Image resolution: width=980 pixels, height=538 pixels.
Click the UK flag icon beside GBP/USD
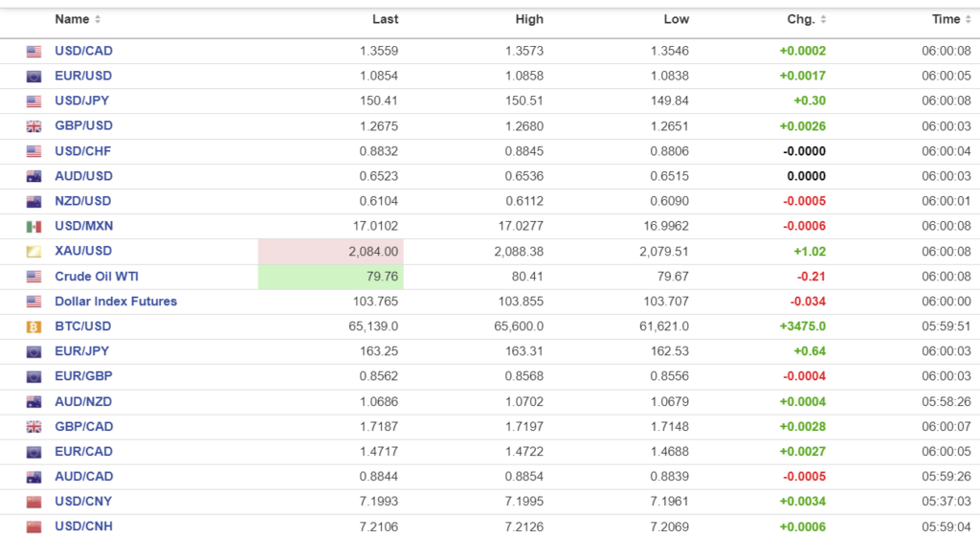[34, 126]
